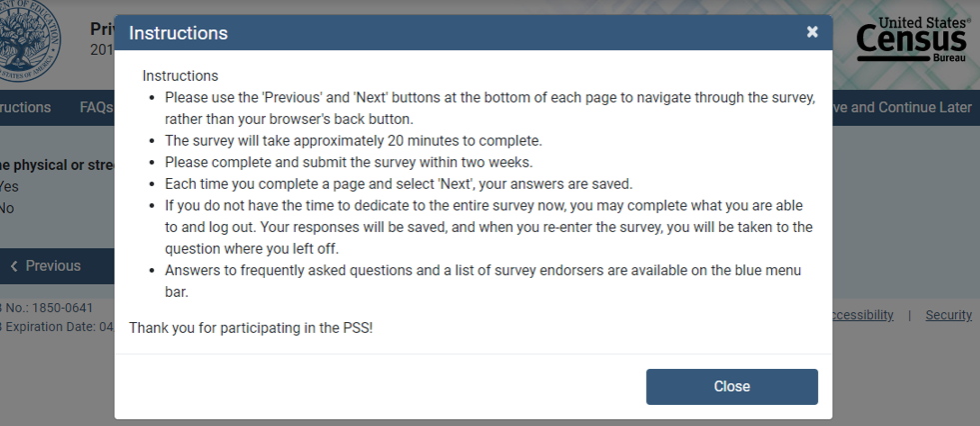Click the blue Close button
The width and height of the screenshot is (980, 426).
tap(731, 387)
